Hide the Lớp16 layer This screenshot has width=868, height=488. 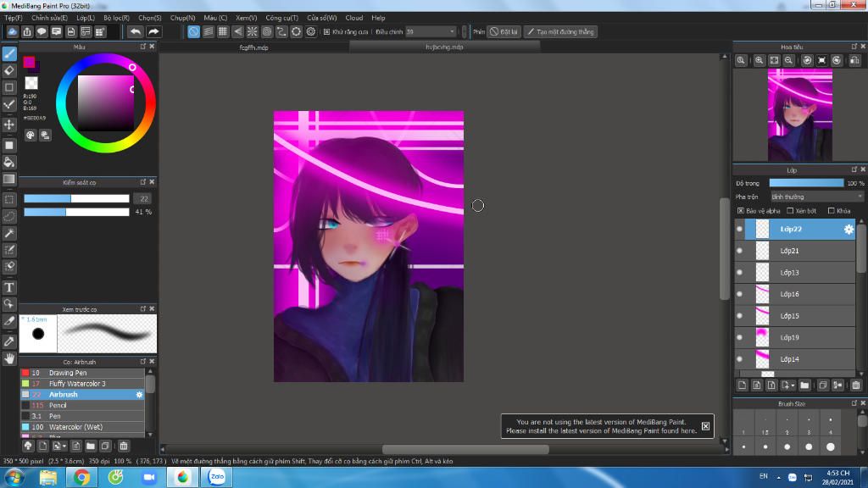(x=739, y=294)
